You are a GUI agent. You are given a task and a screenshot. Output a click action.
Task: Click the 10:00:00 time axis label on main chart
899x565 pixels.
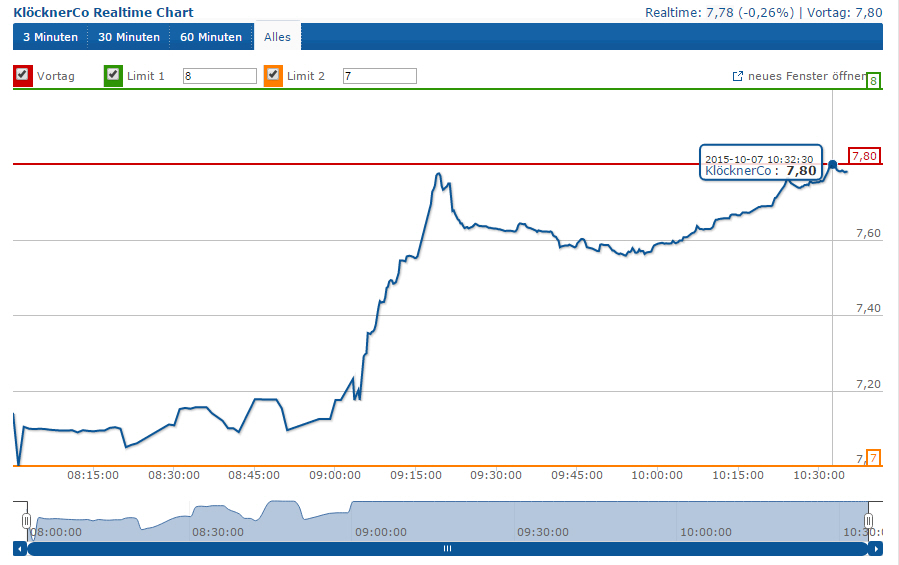pyautogui.click(x=657, y=475)
